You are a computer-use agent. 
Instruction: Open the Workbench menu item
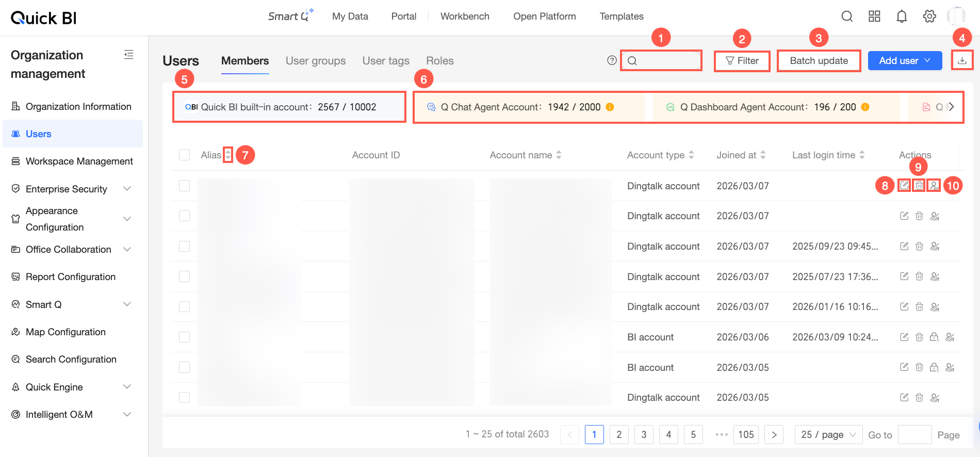[465, 17]
